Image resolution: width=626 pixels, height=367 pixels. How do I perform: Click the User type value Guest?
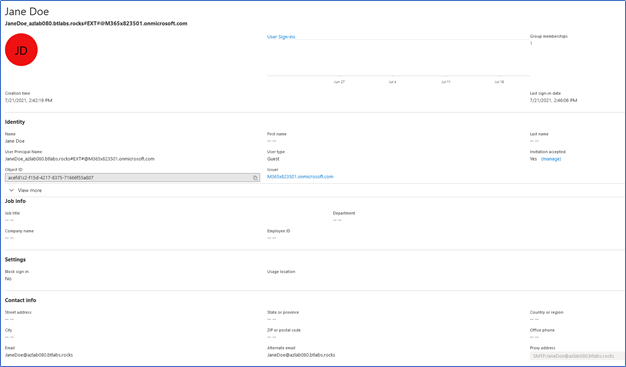[273, 159]
